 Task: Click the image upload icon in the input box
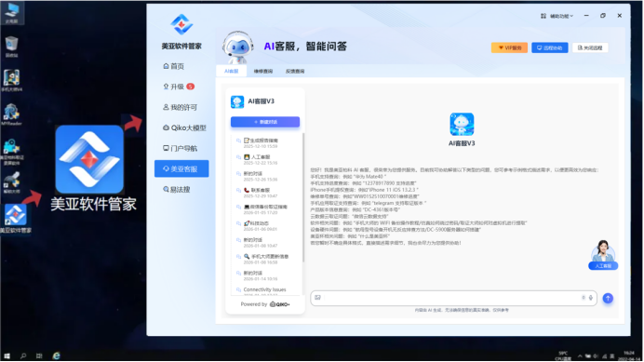(x=317, y=298)
